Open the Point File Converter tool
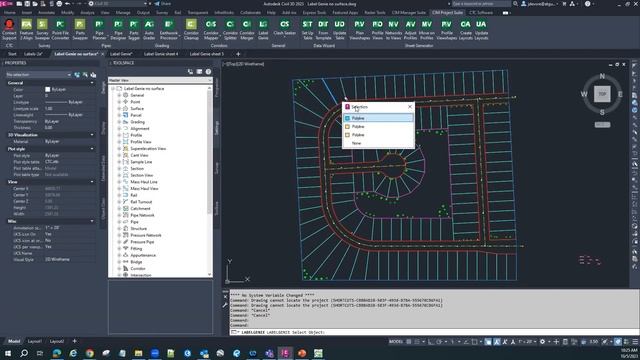The width and height of the screenshot is (640, 360). click(x=60, y=29)
